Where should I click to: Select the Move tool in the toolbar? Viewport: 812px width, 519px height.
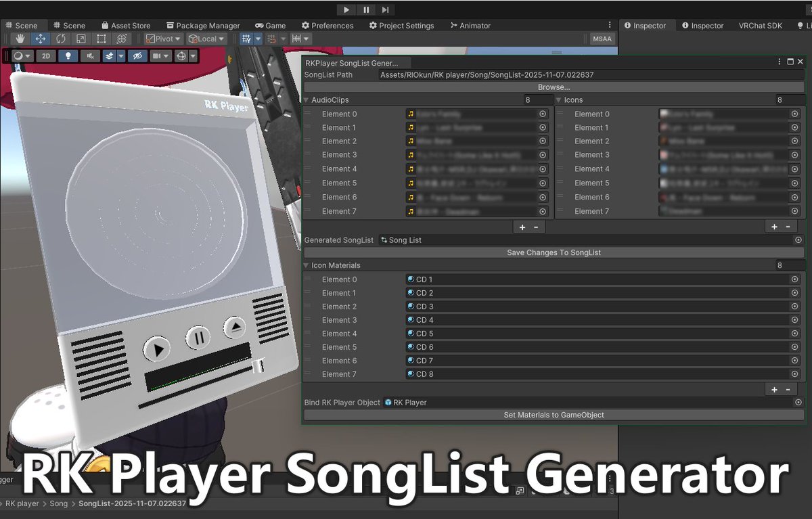[40, 39]
